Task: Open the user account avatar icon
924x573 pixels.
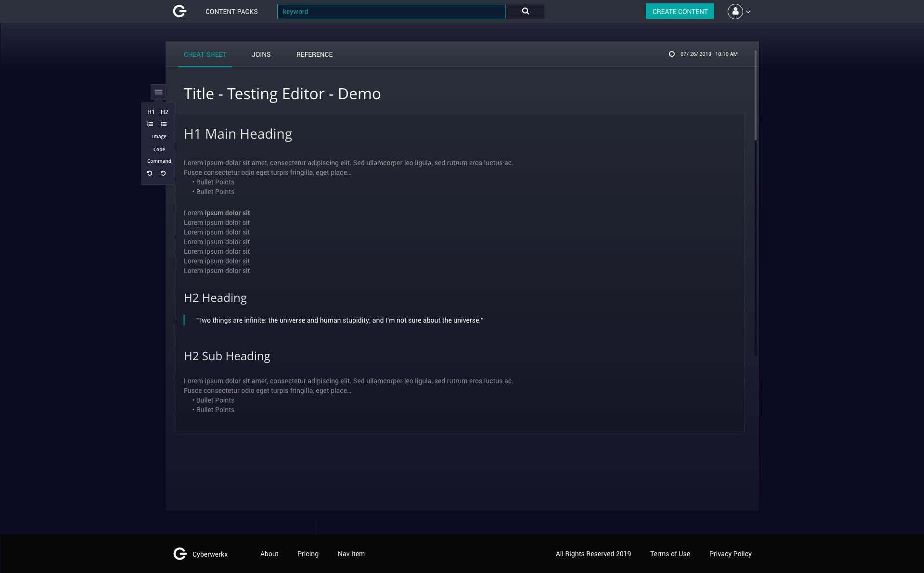Action: tap(735, 12)
